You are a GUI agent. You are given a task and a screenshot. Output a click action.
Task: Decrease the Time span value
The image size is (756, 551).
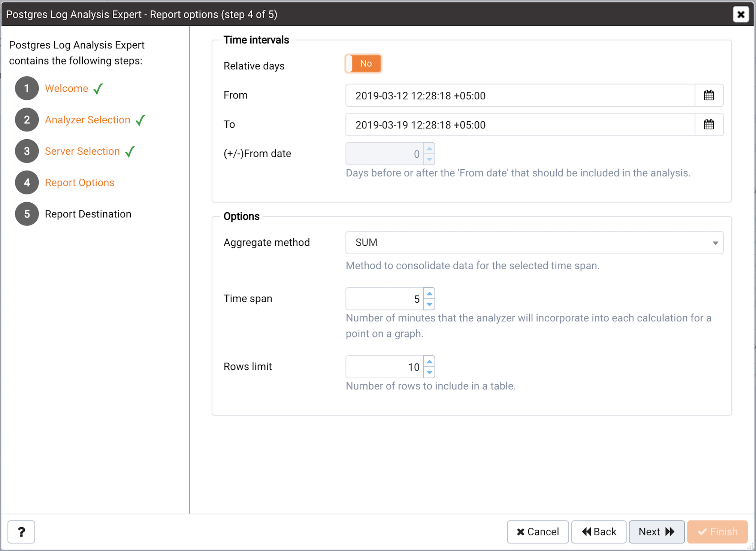click(429, 304)
